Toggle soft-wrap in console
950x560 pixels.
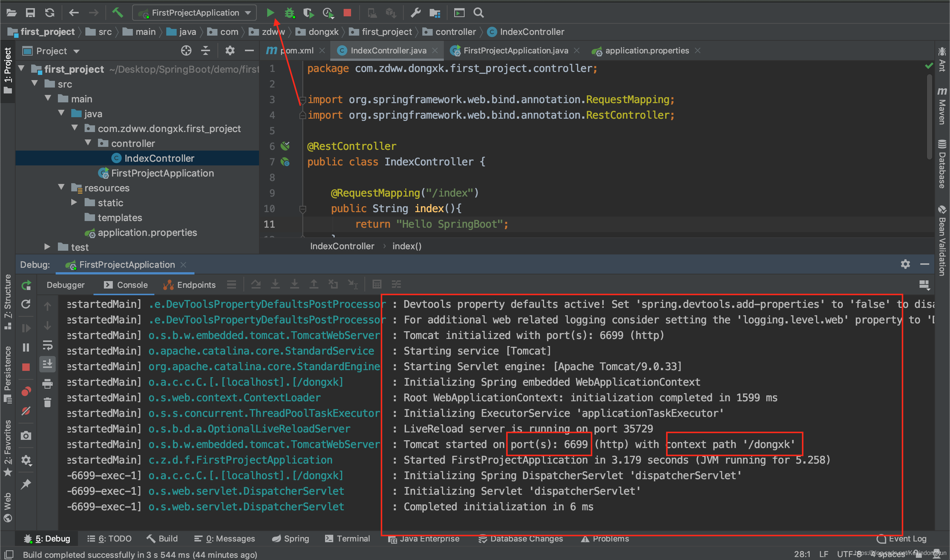(47, 345)
